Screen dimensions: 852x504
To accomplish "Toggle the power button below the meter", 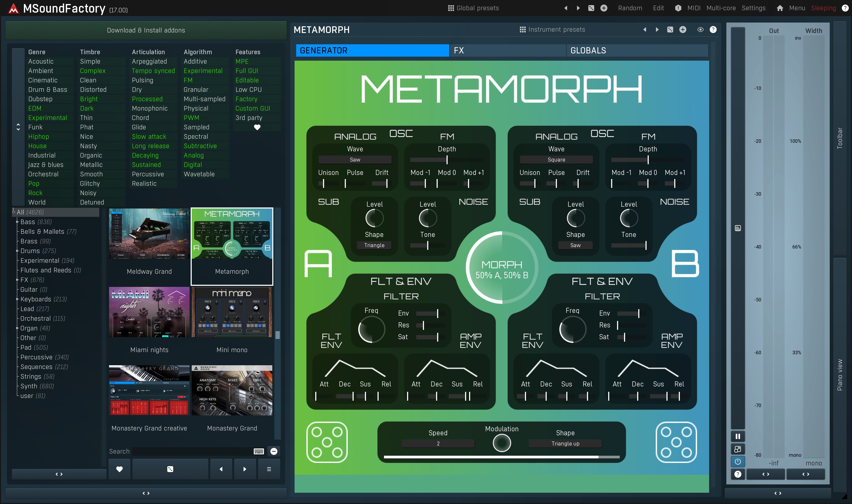I will (738, 461).
